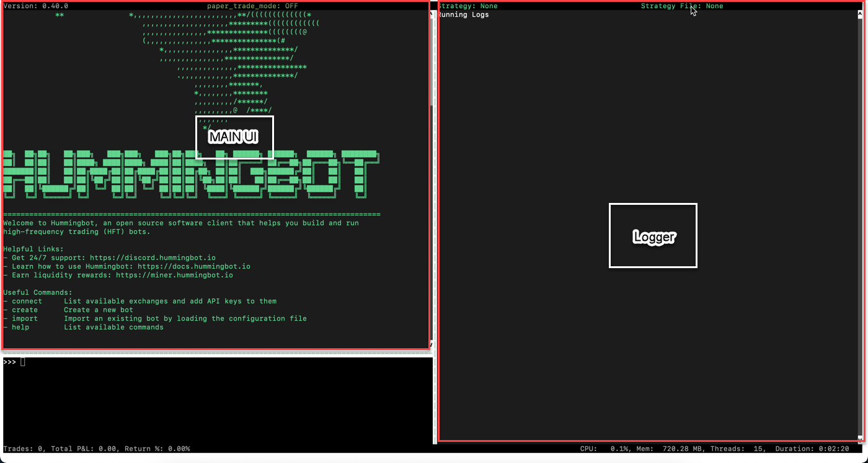The width and height of the screenshot is (868, 463).
Task: Click the help command entry
Action: tap(20, 327)
